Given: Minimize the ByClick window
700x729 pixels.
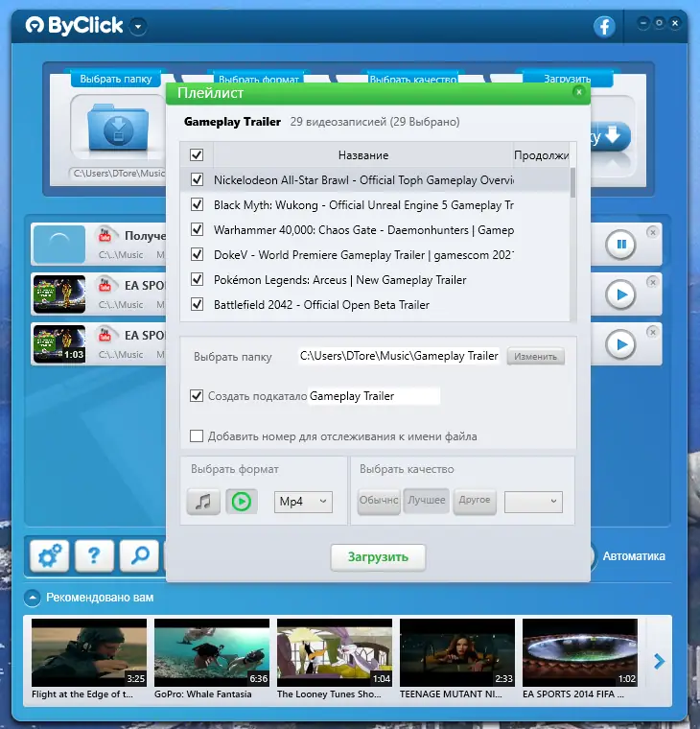Looking at the screenshot, I should (x=643, y=22).
